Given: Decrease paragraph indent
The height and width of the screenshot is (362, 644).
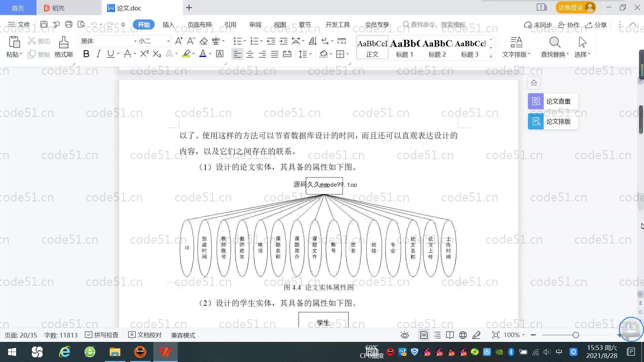Looking at the screenshot, I should click(x=271, y=41).
